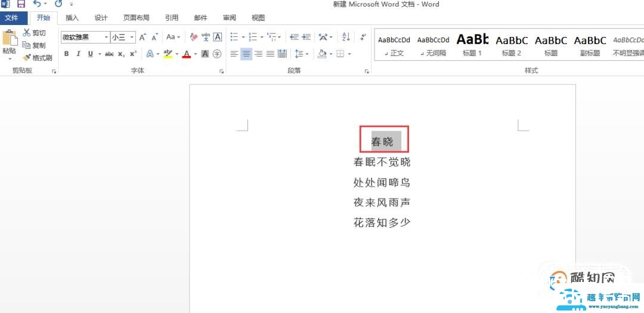Apply yellow text highlight color
Screen dimensions: 644x313
[168, 54]
